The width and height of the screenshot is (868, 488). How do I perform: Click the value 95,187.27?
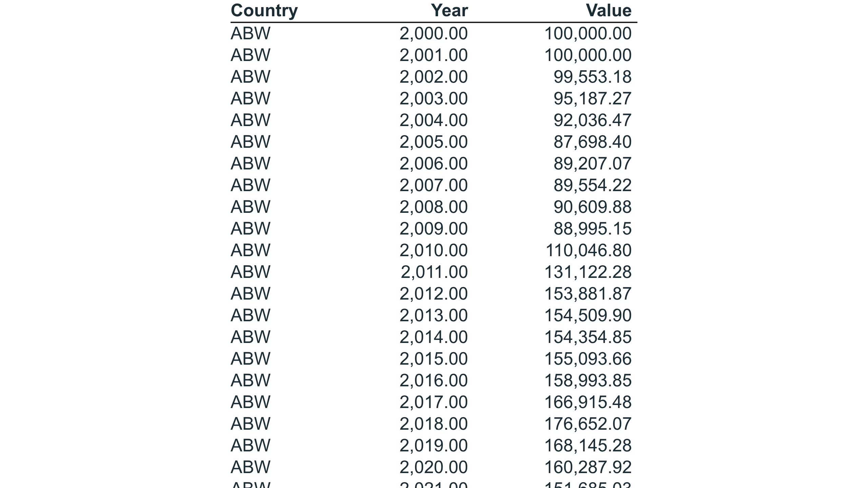tap(592, 99)
